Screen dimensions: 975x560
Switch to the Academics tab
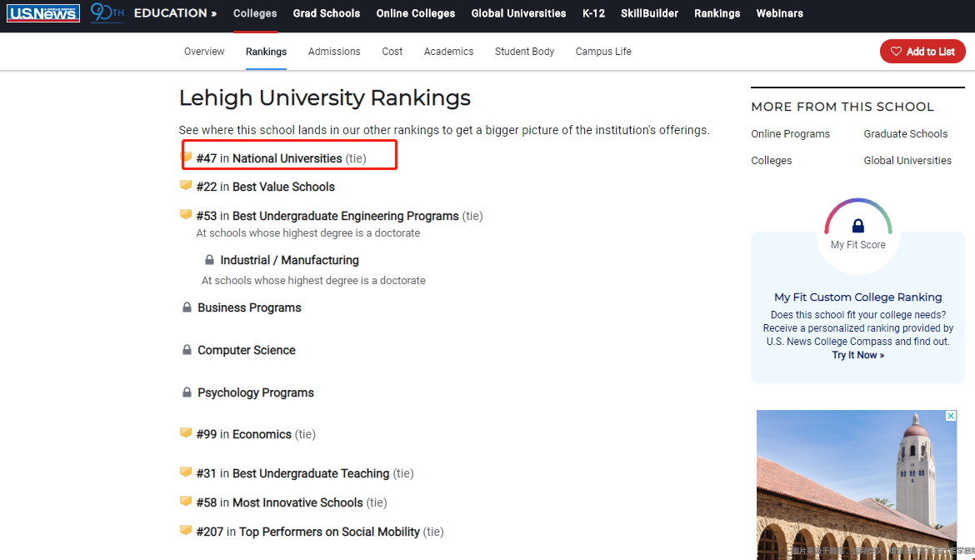[448, 52]
